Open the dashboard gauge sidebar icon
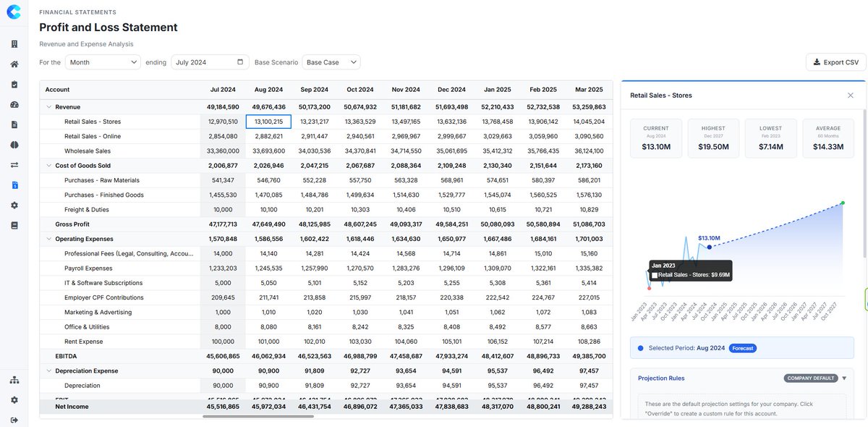Viewport: 868px width, 427px height. 14,105
